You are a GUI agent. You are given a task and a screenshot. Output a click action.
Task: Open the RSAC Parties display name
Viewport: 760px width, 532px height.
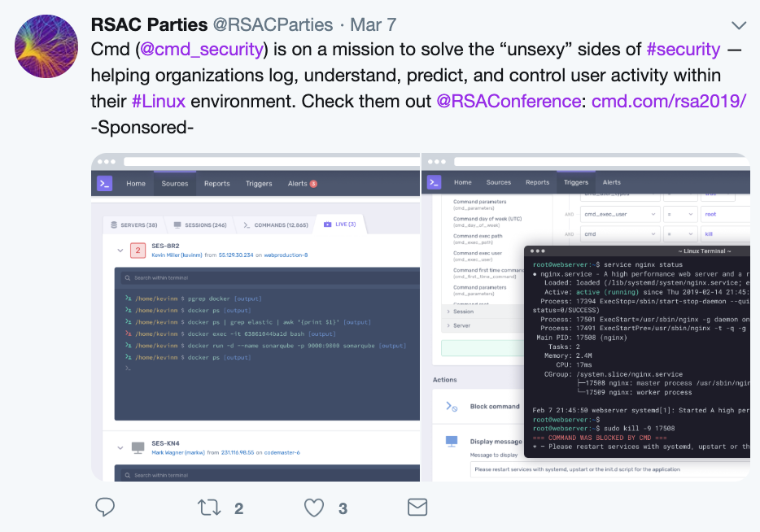(x=149, y=24)
